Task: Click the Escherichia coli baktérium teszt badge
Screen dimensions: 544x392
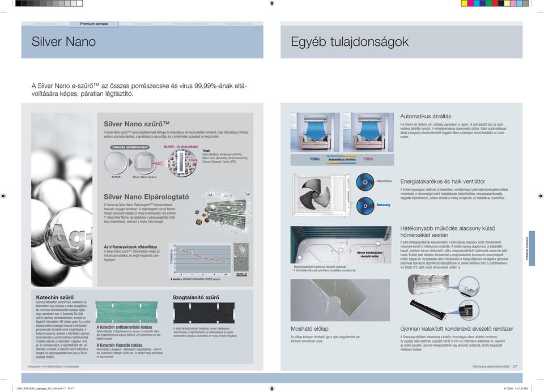Action: (x=130, y=147)
